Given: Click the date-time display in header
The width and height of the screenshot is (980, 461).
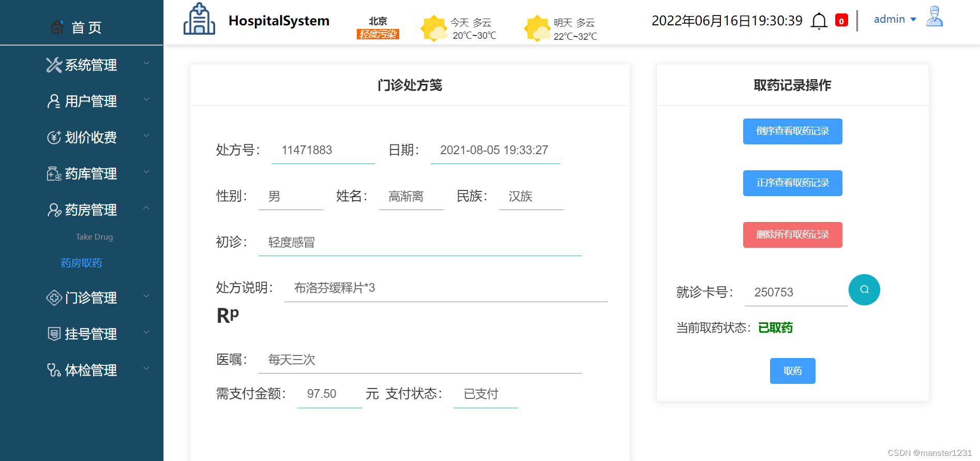Looking at the screenshot, I should point(727,21).
